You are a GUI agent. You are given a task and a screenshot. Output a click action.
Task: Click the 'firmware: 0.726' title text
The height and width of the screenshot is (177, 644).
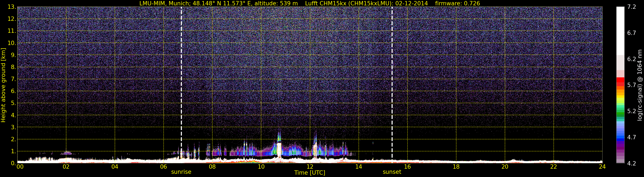[457, 3]
